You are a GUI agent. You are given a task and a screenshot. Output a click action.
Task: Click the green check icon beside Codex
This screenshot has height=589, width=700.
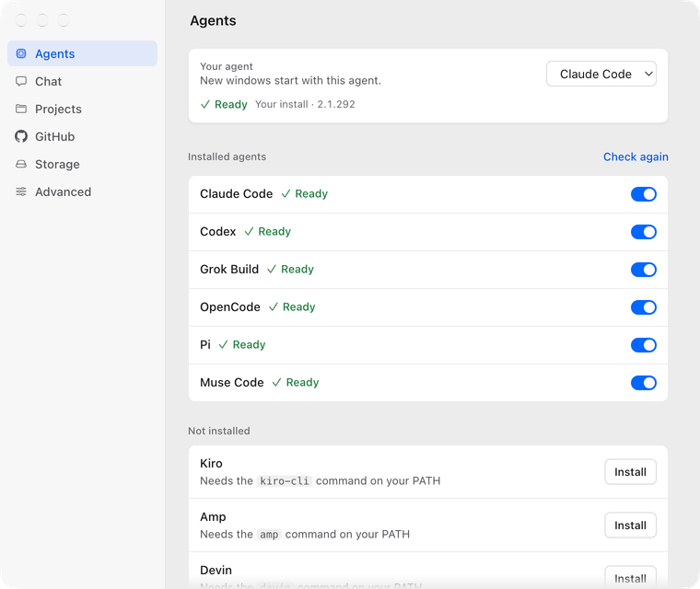click(249, 231)
